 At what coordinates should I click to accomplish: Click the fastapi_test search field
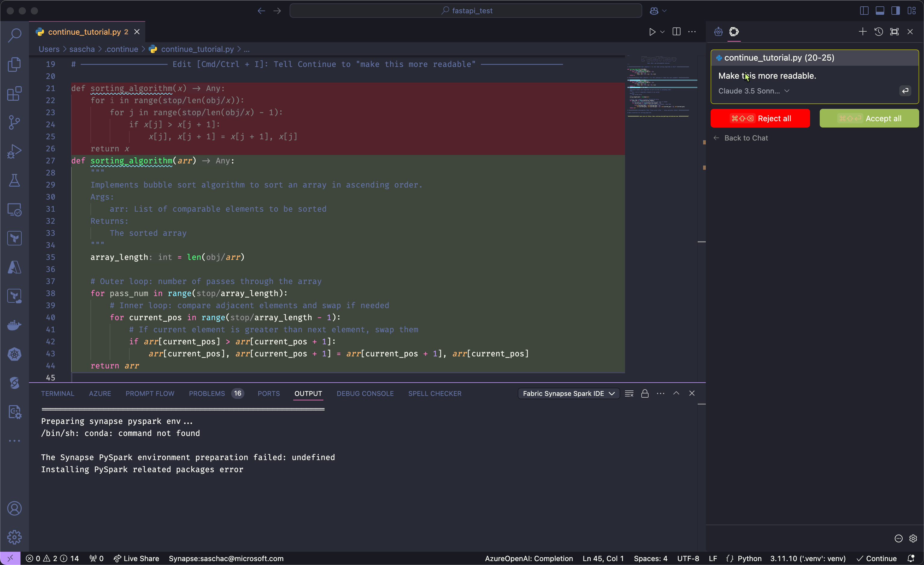coord(466,10)
